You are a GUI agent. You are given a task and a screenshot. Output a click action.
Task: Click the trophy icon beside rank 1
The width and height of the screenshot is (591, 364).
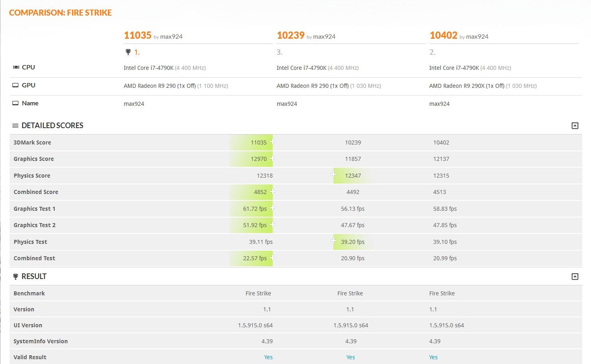[128, 52]
